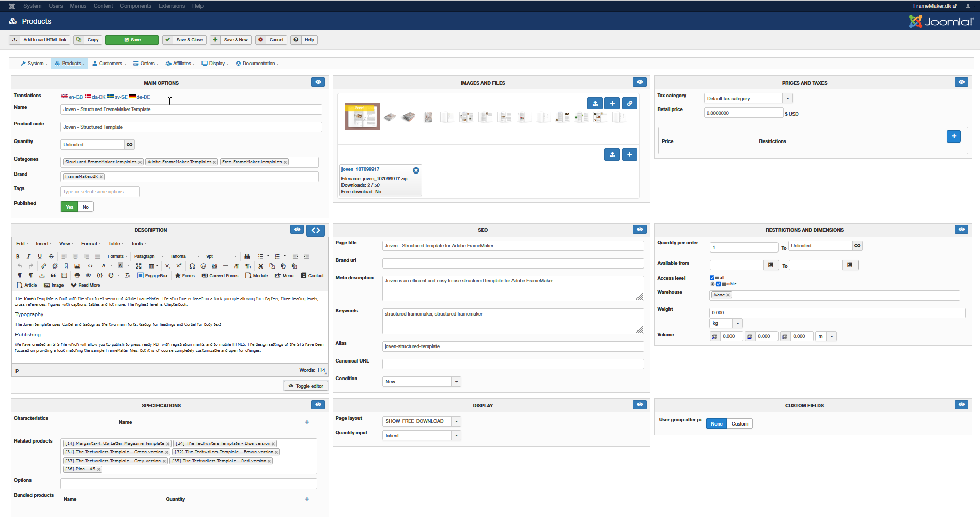Set Published to Yes
The width and height of the screenshot is (980, 520).
pos(70,207)
